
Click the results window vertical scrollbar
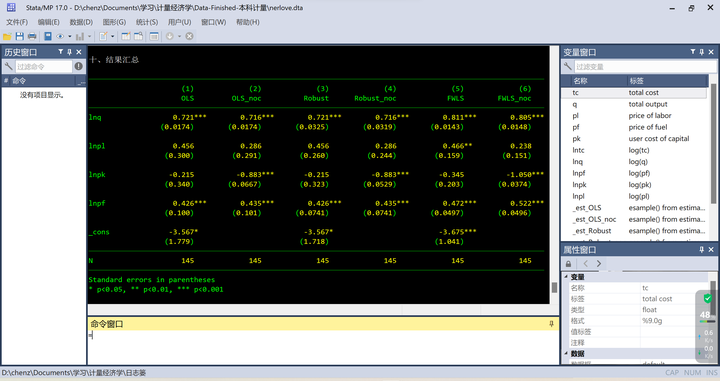point(554,174)
